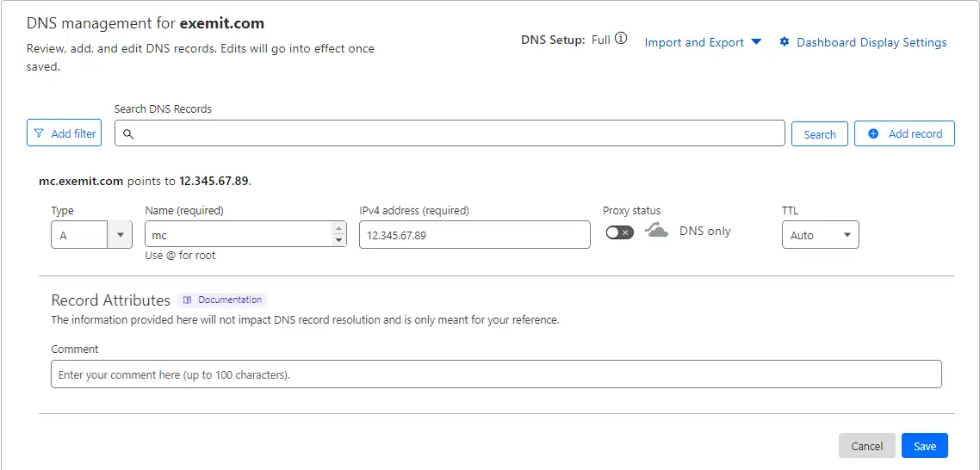Click the Add filter button

point(64,133)
